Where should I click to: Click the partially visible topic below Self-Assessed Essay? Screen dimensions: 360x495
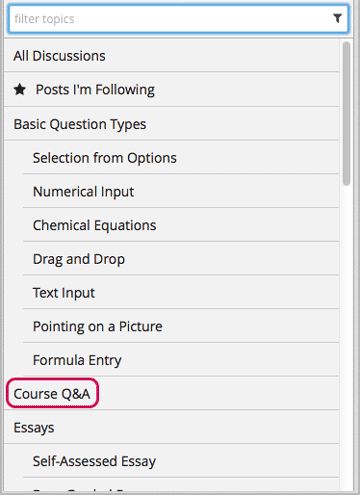click(x=181, y=485)
